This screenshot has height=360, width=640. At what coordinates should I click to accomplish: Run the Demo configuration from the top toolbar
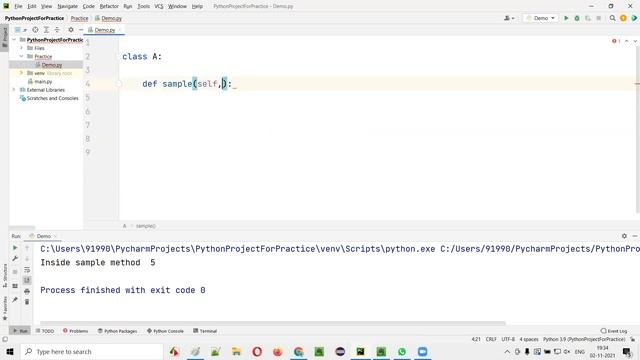(x=566, y=18)
